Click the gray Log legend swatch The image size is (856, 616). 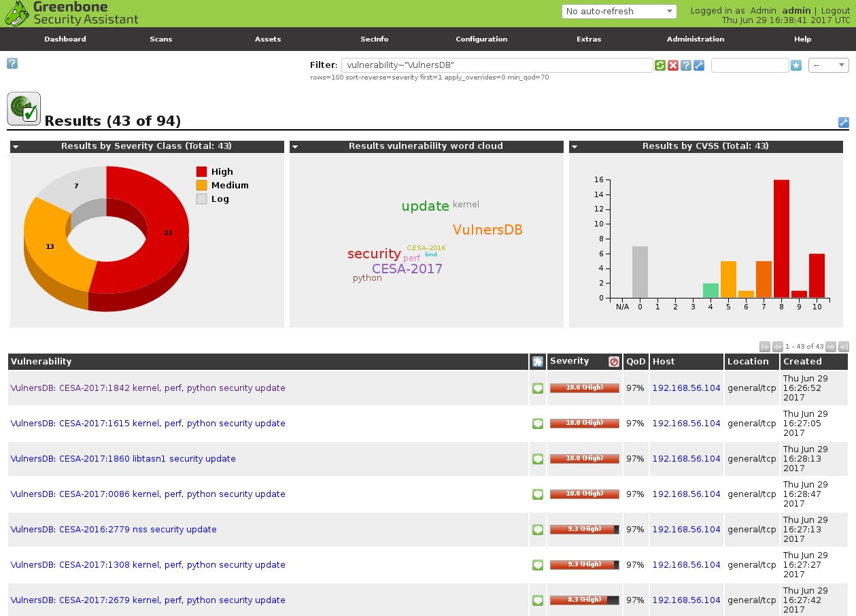(201, 199)
